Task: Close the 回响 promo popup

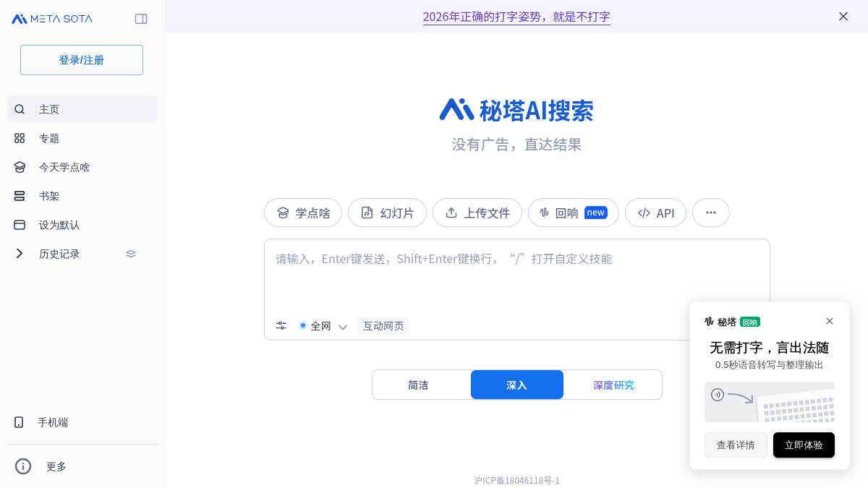Action: click(x=830, y=321)
